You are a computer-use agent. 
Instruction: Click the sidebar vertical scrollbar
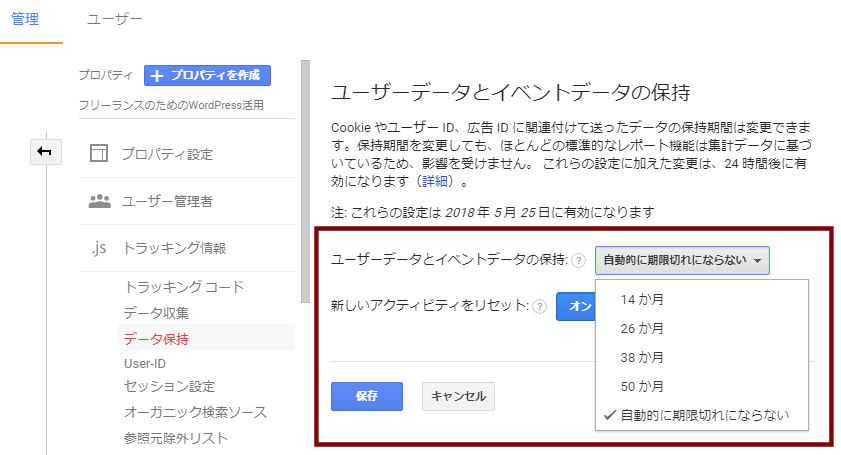coord(306,180)
